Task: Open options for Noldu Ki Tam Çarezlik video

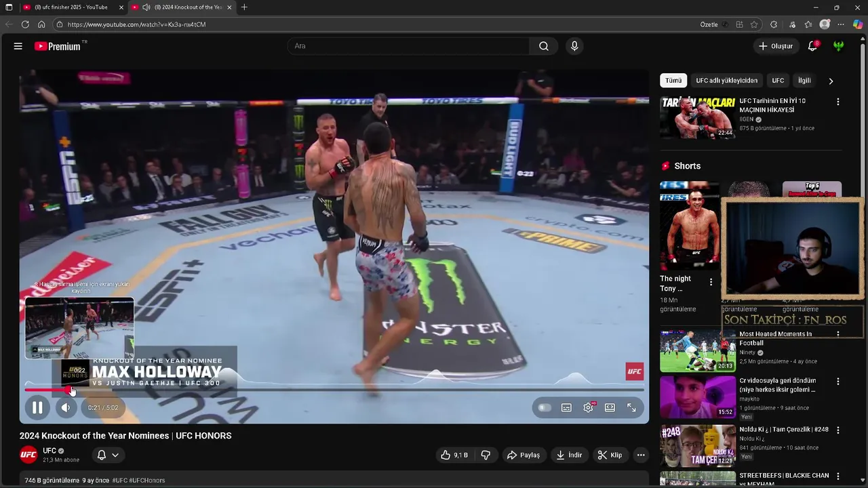Action: pyautogui.click(x=837, y=430)
